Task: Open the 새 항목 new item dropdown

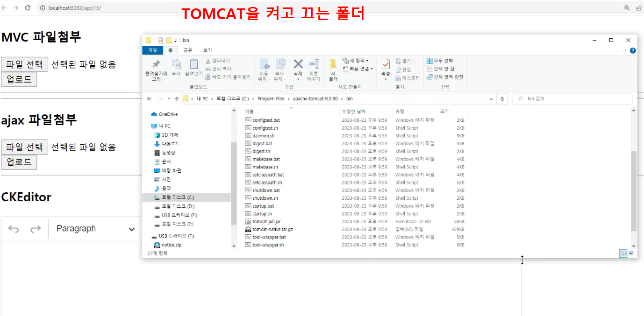Action: pyautogui.click(x=356, y=61)
